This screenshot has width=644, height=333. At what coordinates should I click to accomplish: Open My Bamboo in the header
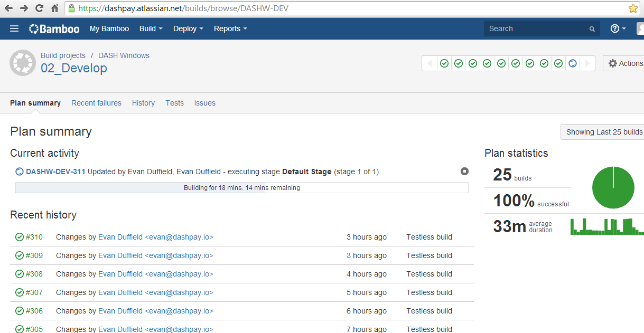tap(109, 28)
